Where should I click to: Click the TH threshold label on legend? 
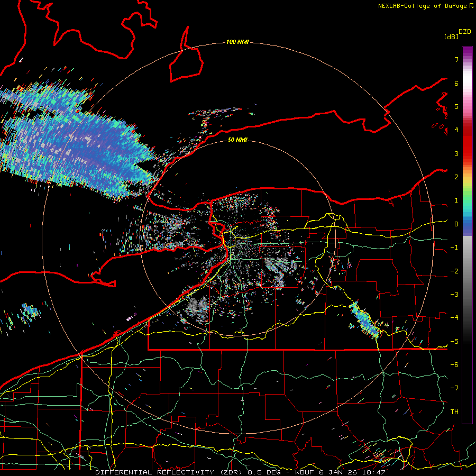(454, 412)
